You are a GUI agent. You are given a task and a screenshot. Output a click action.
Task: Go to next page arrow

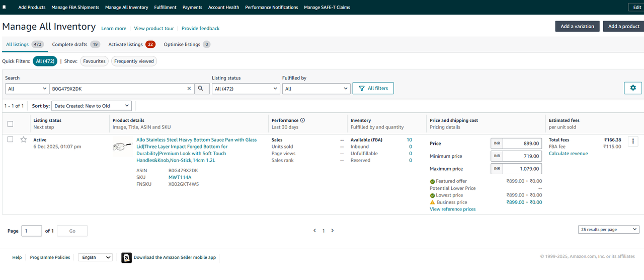pos(333,231)
